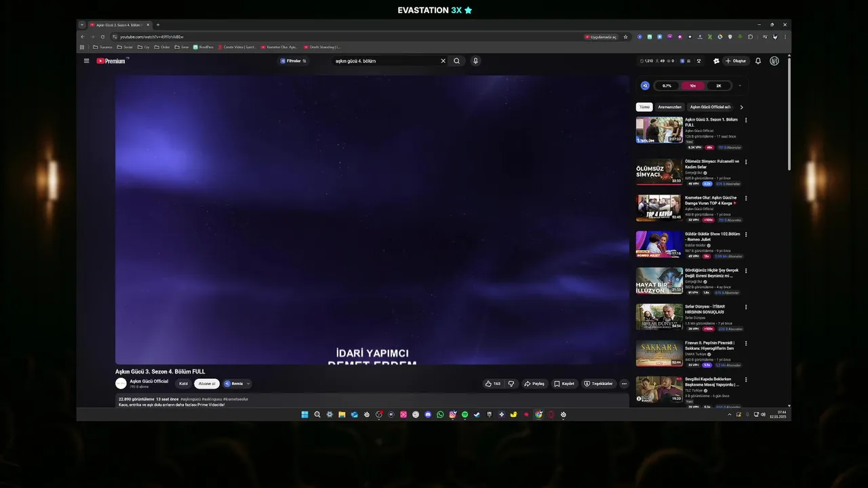Share the video via Paylaş
The height and width of the screenshot is (488, 868).
click(534, 384)
